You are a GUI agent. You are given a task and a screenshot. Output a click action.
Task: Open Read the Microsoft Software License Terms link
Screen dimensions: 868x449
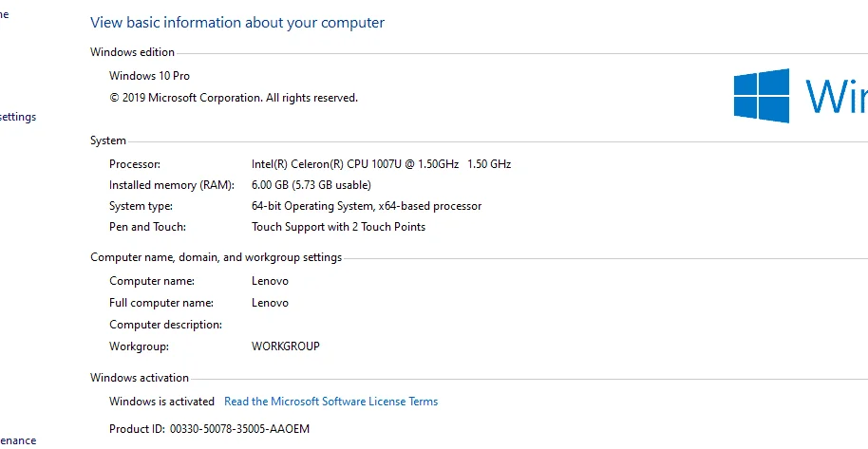(x=330, y=402)
